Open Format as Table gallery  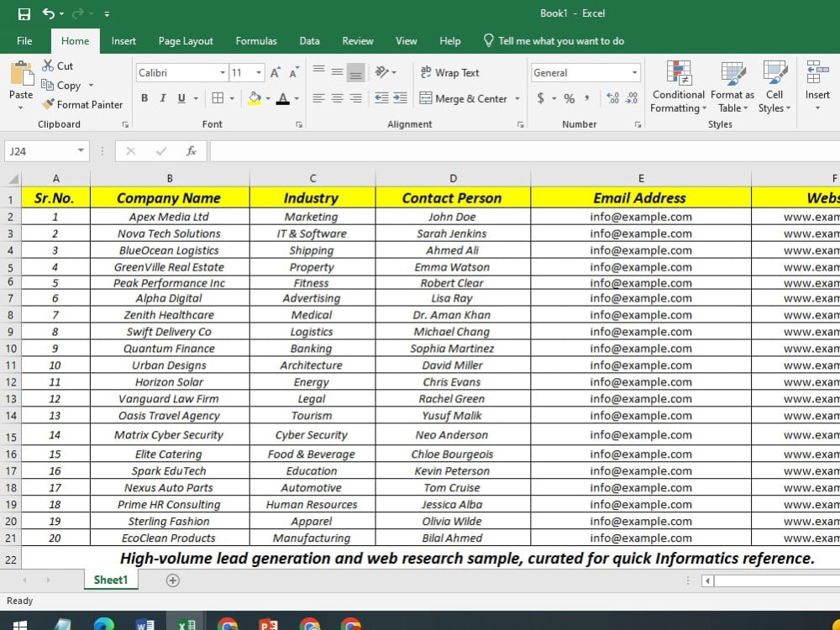732,87
